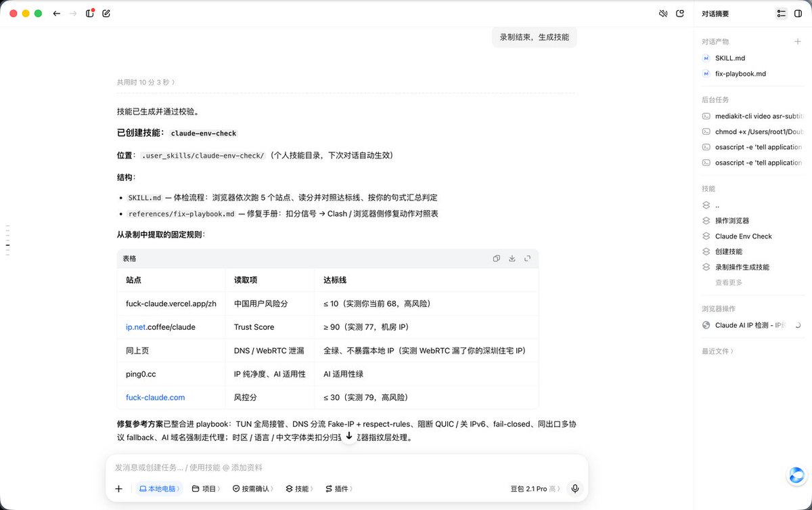
Task: Click the references/fix-playbook.md code label
Action: pyautogui.click(x=181, y=214)
